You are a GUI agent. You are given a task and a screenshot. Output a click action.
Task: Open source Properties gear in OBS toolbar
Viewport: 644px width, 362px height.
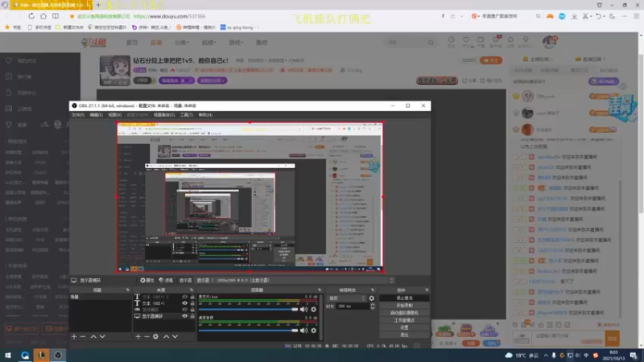[x=147, y=280]
